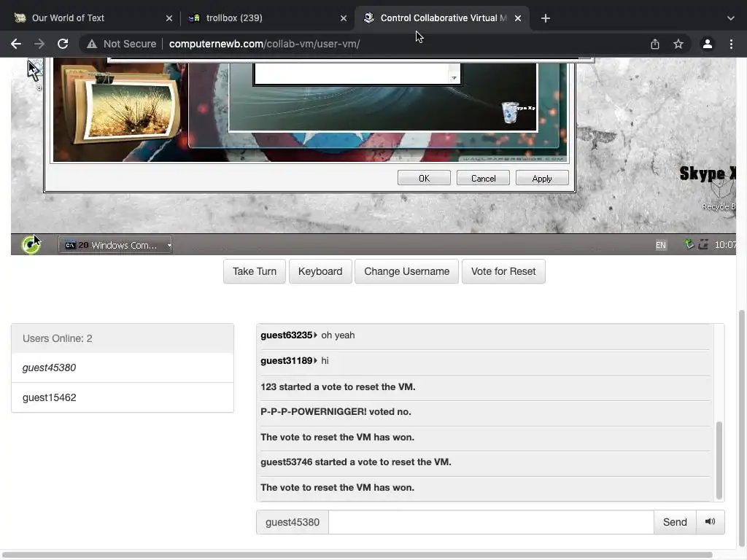Click guest31189's "hi" message
This screenshot has height=560, width=747.
325,360
